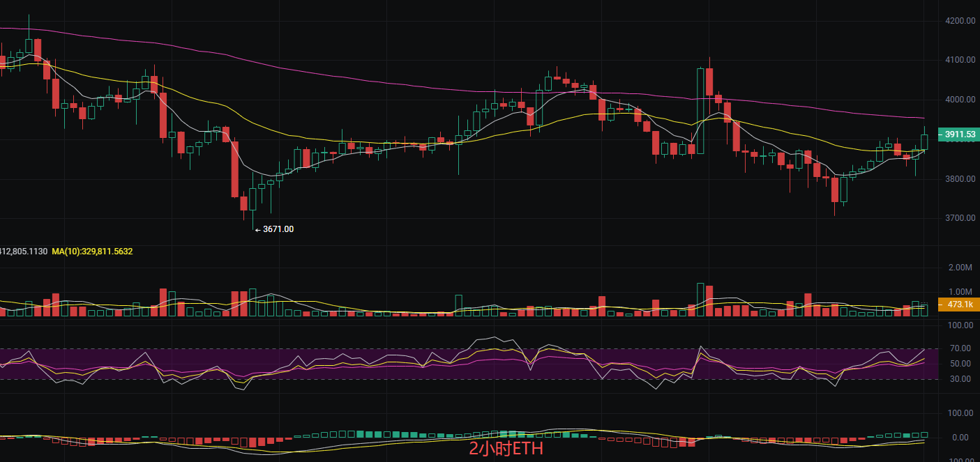
Task: Click the 3700.00 price axis label
Action: click(960, 218)
